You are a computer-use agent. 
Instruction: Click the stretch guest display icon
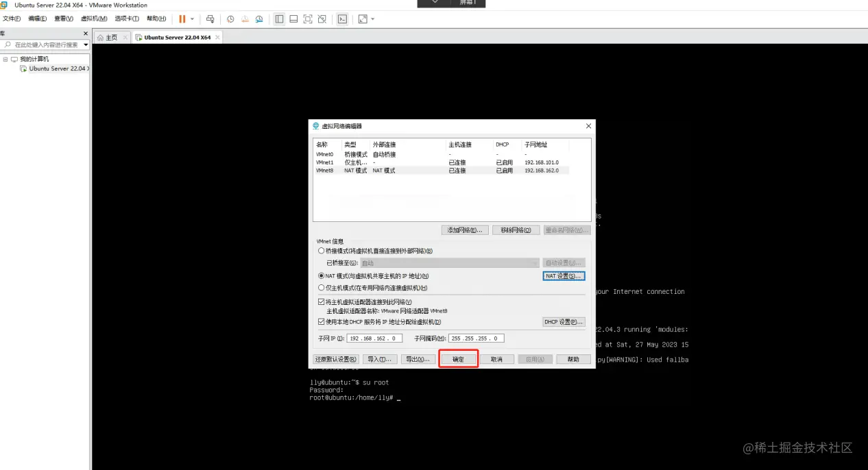click(363, 19)
